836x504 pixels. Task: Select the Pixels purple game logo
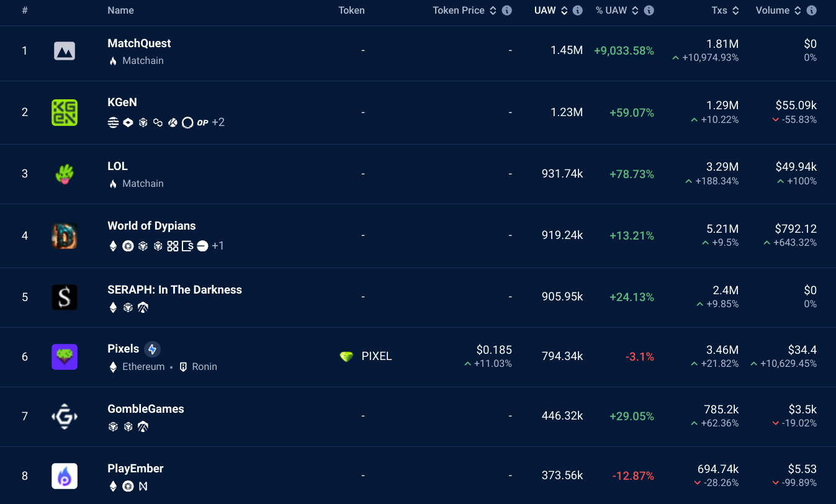pos(65,357)
